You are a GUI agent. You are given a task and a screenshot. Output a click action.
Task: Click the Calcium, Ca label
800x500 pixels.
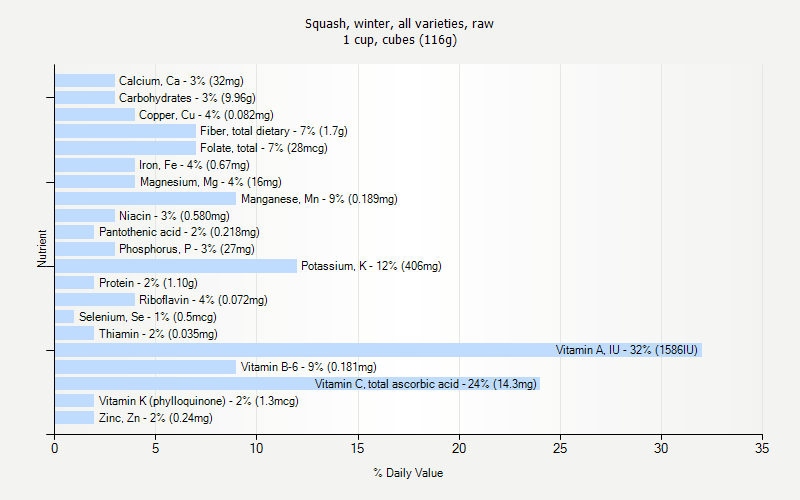click(x=181, y=81)
